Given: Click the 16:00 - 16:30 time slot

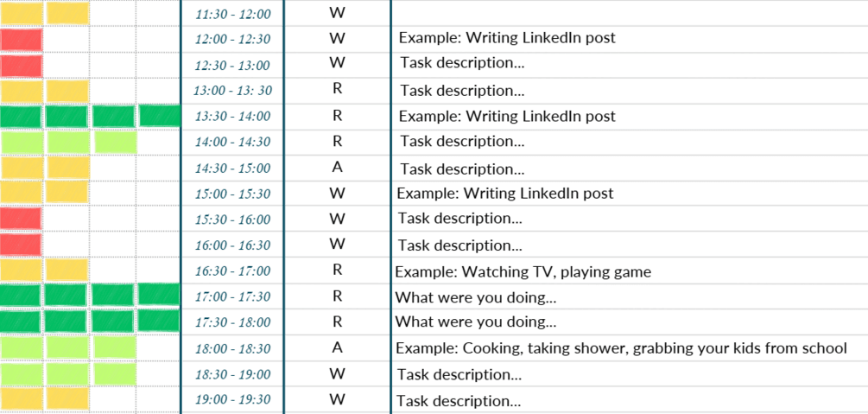Looking at the screenshot, I should 232,245.
